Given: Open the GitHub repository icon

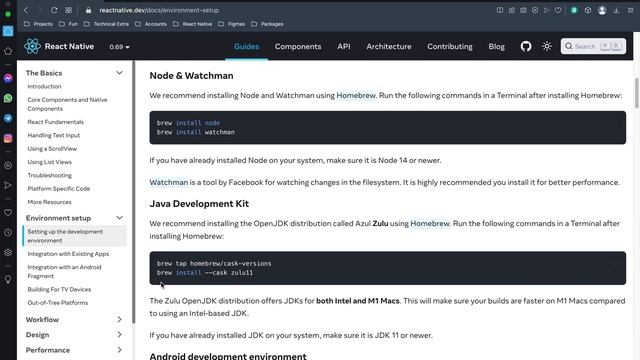Looking at the screenshot, I should [x=526, y=47].
